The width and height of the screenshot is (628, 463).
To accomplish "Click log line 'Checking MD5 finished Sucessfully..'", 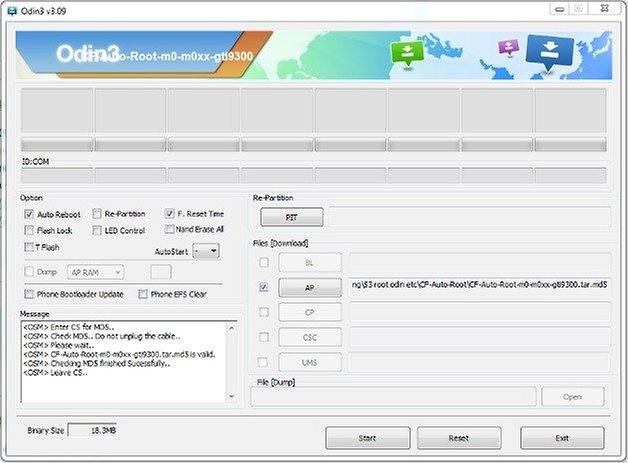I will pyautogui.click(x=97, y=363).
